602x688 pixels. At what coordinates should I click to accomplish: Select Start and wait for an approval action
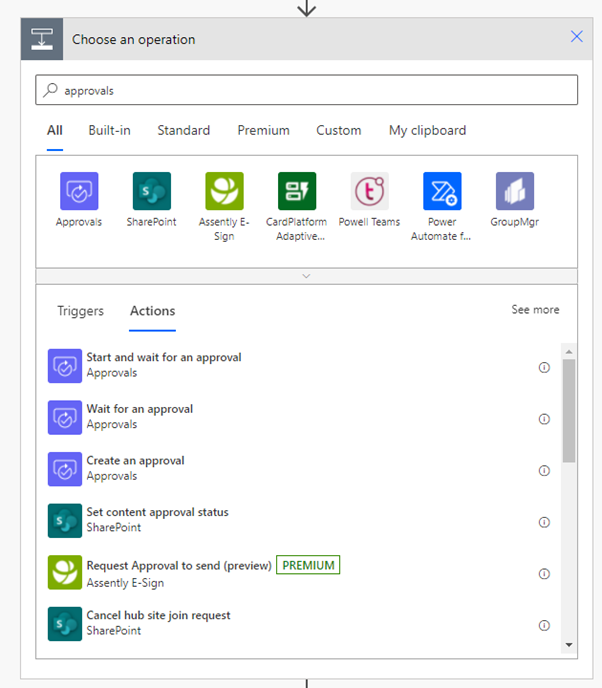coord(298,366)
